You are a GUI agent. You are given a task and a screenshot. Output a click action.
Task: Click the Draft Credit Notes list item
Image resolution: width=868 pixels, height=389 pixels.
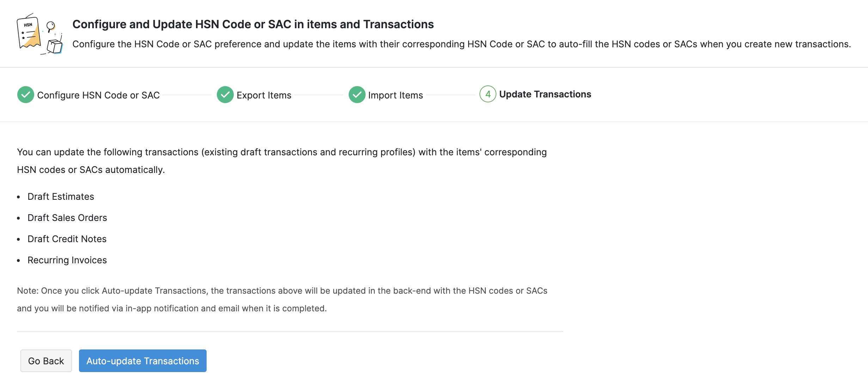pos(67,239)
